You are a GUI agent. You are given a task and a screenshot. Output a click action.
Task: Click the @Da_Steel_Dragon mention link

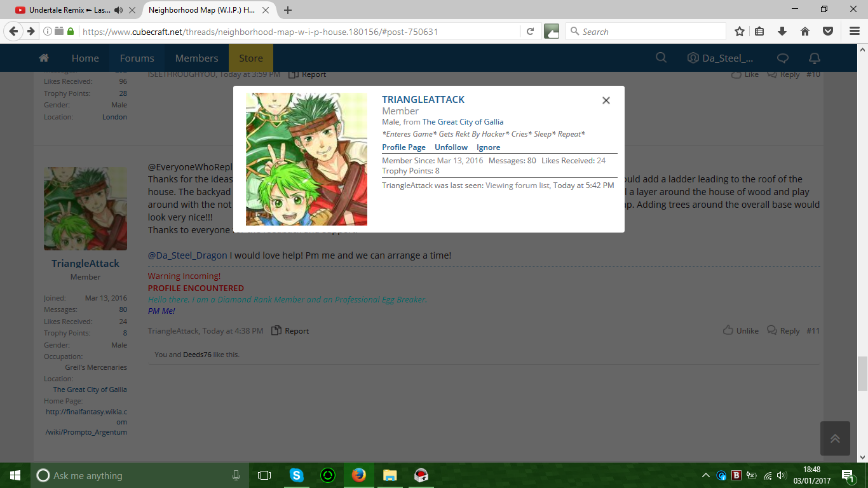point(187,255)
